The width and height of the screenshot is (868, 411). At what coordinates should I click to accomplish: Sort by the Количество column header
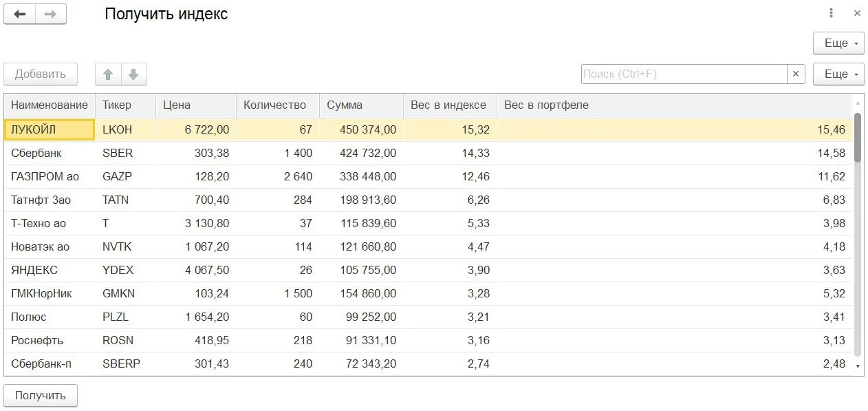coord(278,105)
